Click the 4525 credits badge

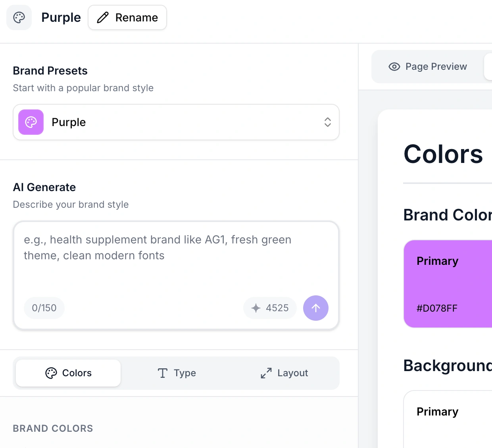270,308
